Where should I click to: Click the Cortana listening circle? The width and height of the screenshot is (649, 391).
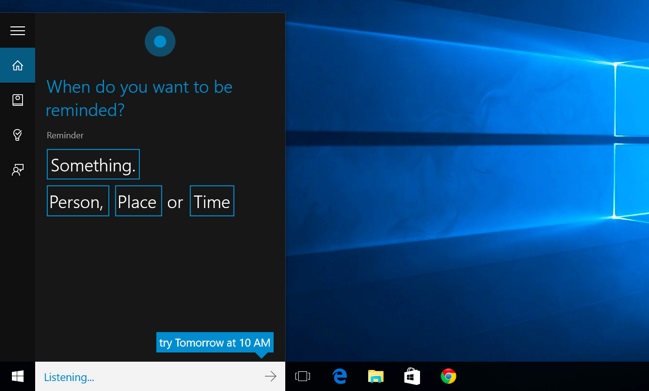click(x=160, y=41)
